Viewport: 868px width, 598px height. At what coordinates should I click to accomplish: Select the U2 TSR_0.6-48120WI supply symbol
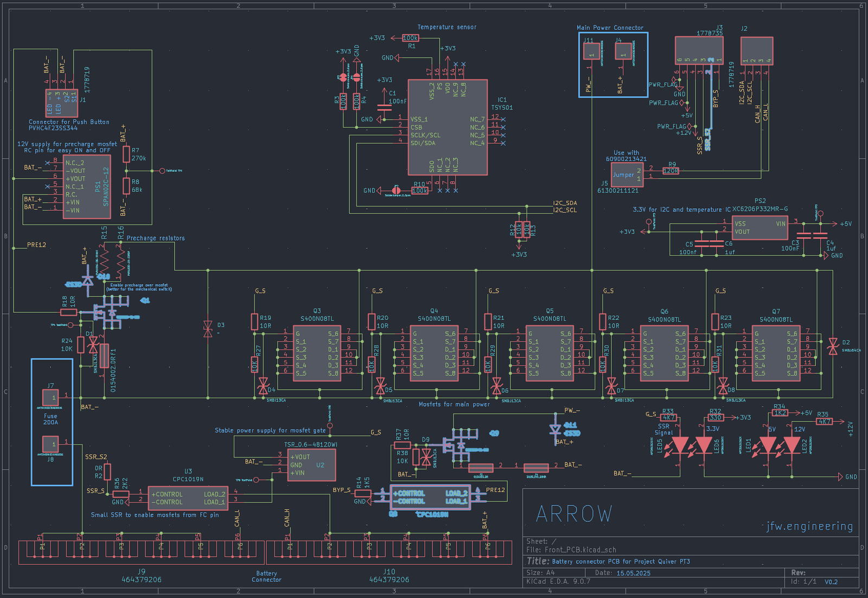pyautogui.click(x=311, y=465)
